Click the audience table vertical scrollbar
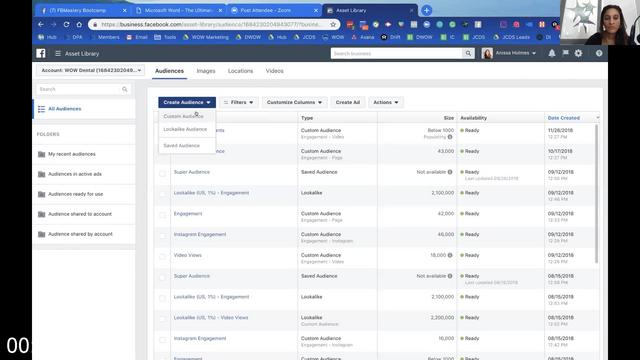This screenshot has height=360, width=640. (x=596, y=194)
